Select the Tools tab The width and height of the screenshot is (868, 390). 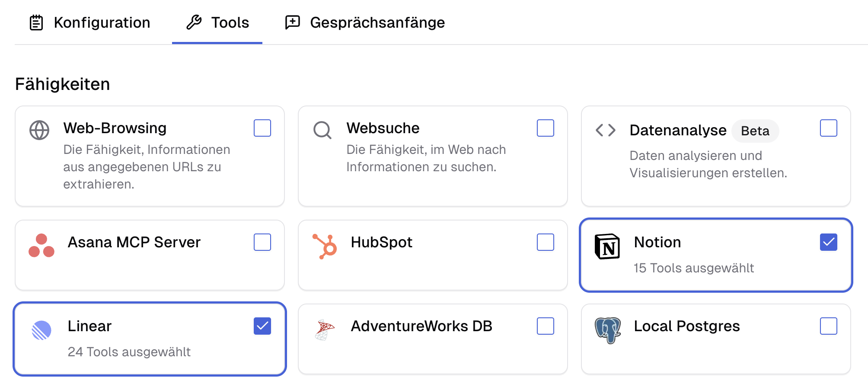217,22
